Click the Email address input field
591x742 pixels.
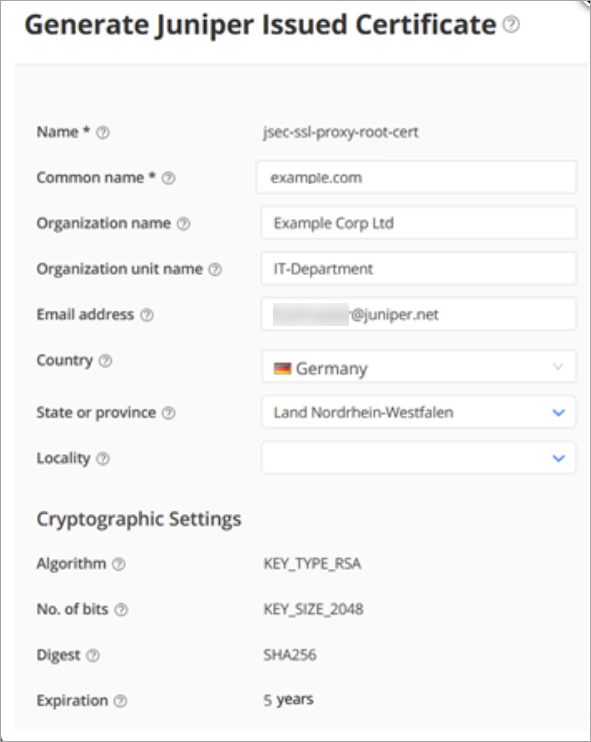419,314
